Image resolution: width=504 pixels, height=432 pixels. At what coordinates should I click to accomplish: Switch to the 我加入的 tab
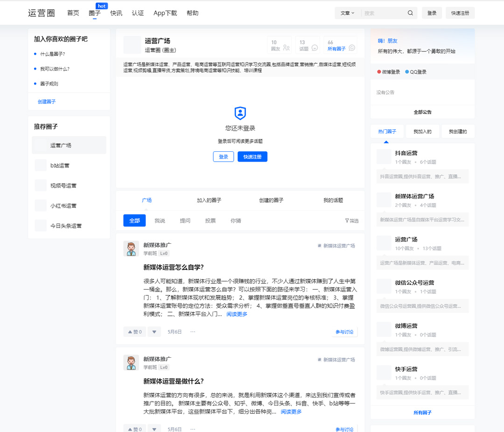pyautogui.click(x=422, y=131)
